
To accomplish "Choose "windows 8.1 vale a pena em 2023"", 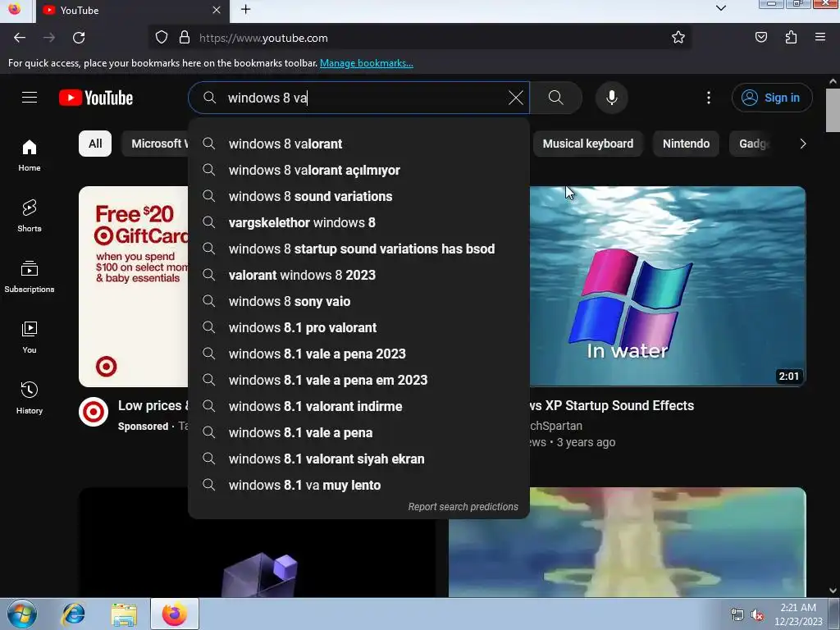I will (359, 380).
